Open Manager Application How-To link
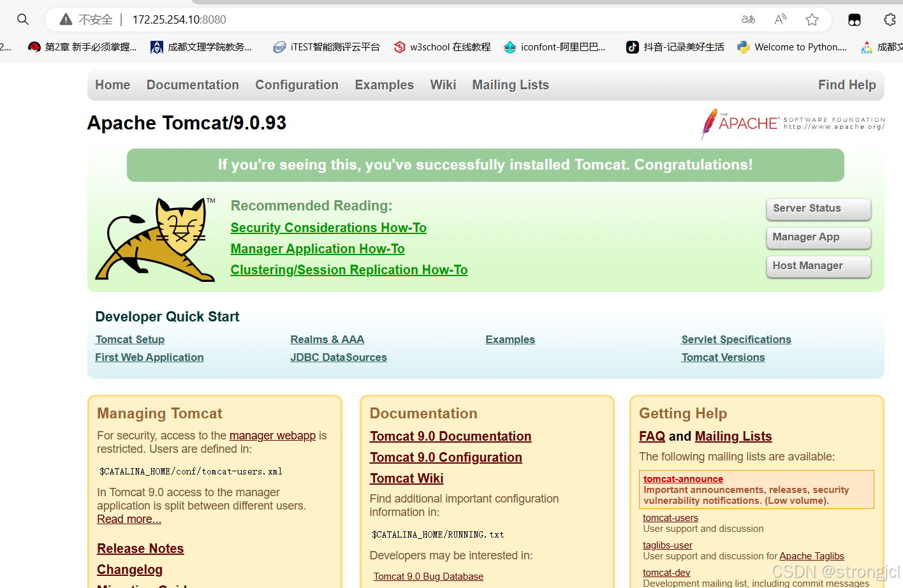The height and width of the screenshot is (588, 903). [x=318, y=249]
